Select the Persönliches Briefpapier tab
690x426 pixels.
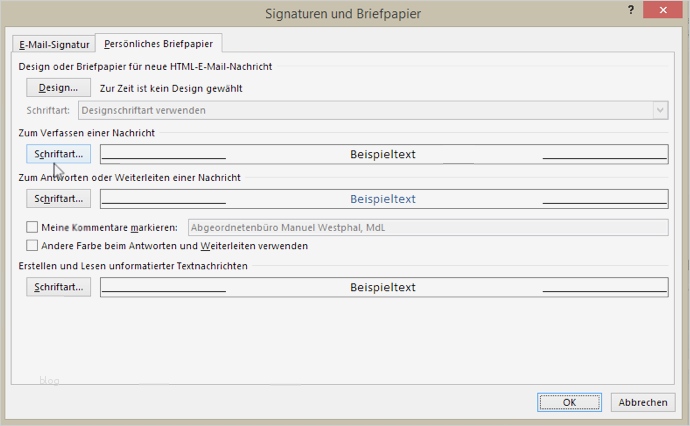point(159,44)
